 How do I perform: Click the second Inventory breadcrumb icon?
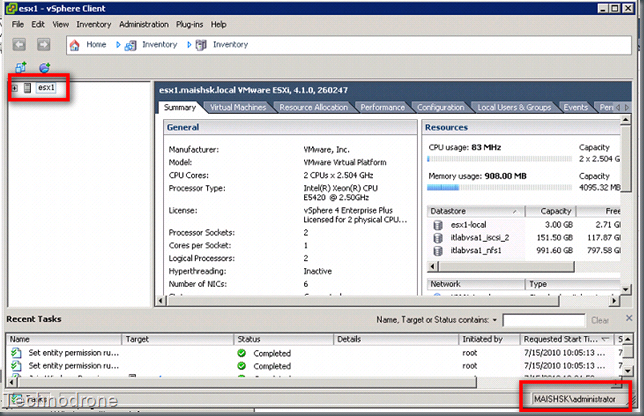[x=201, y=45]
